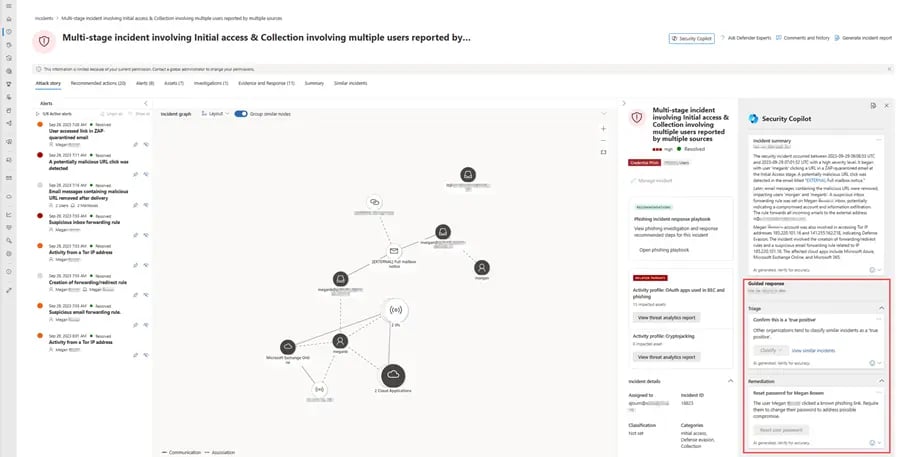Collapse the Remediation section

click(x=880, y=381)
